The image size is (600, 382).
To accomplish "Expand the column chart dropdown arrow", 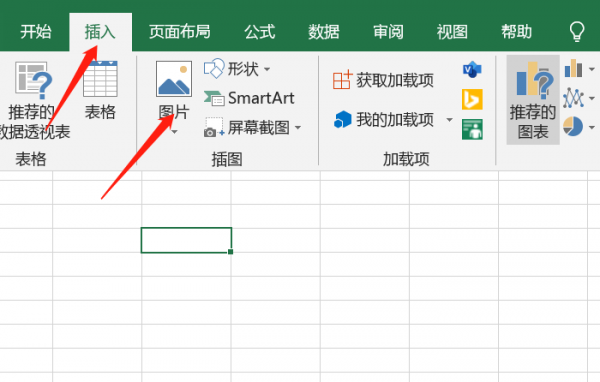I will [x=592, y=69].
